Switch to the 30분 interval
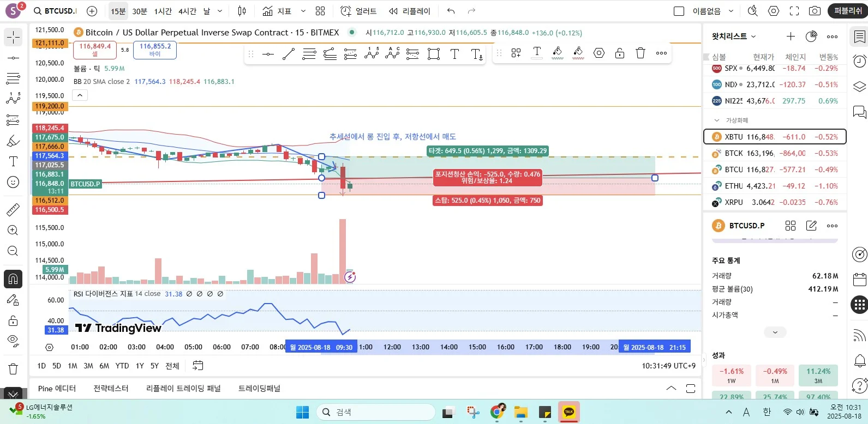The image size is (868, 424). click(x=140, y=11)
